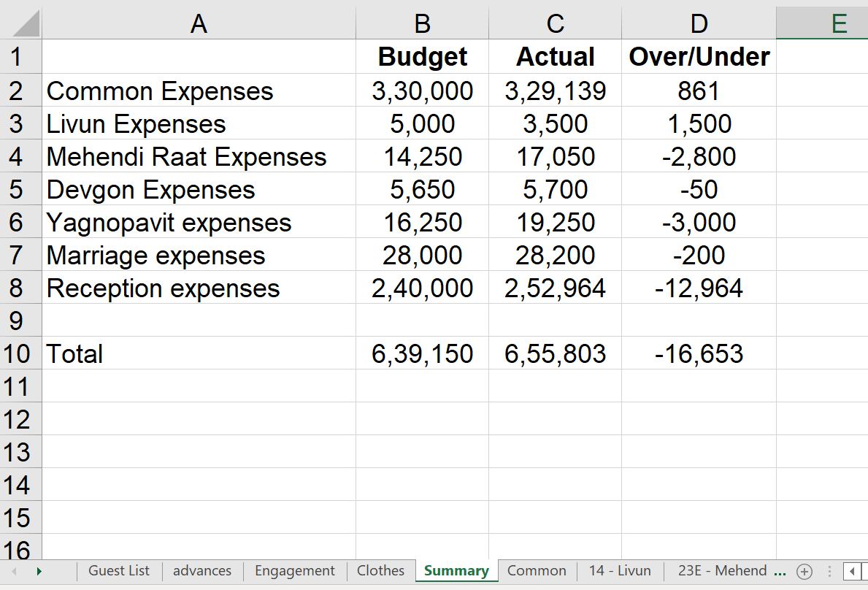
Task: Click actual value 19,250
Action: click(556, 222)
